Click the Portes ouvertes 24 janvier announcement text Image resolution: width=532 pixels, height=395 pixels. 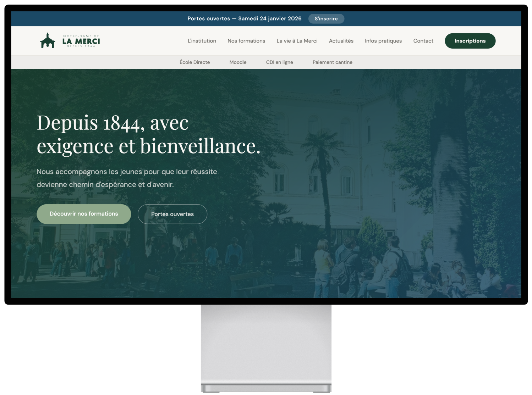(x=244, y=18)
